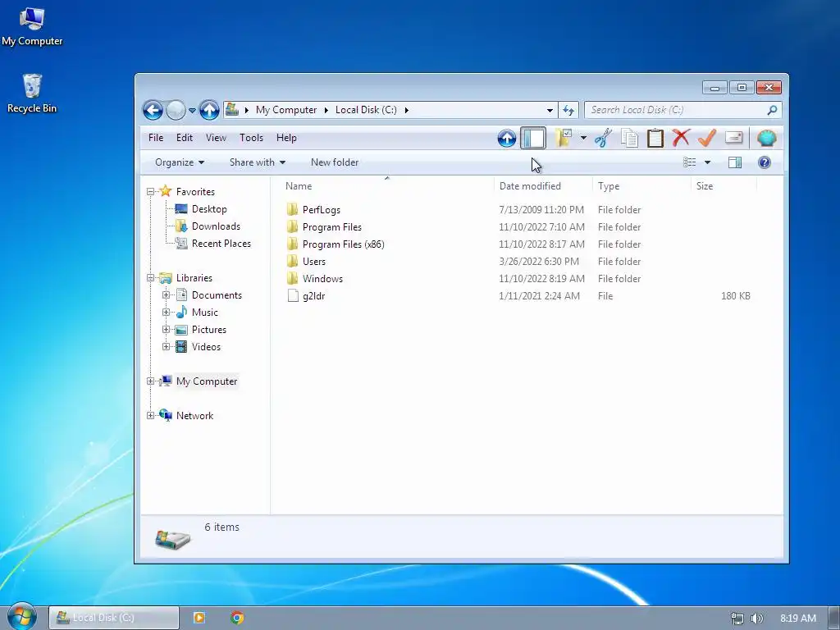Open the Edit menu
The image size is (840, 630).
pos(185,138)
